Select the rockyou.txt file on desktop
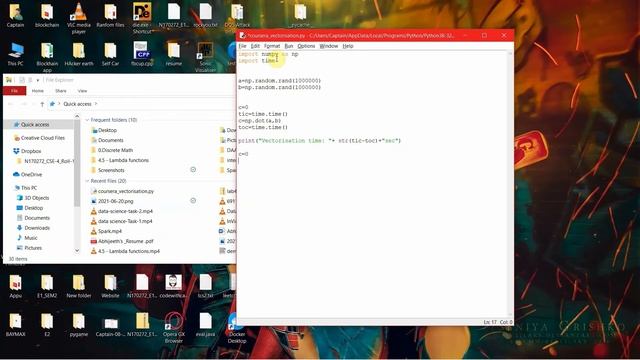This screenshot has width=640, height=360. 205,16
